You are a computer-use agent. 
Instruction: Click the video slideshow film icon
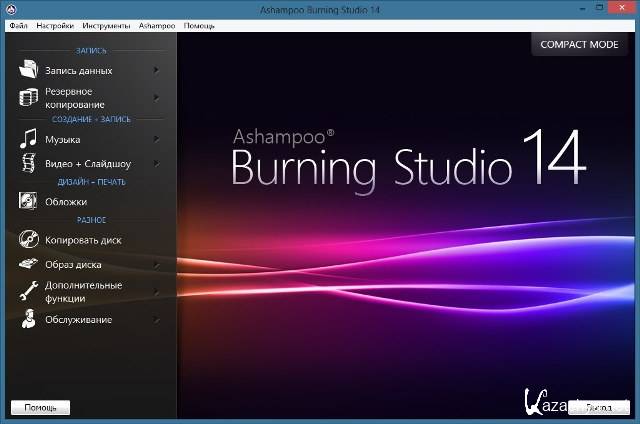point(28,163)
